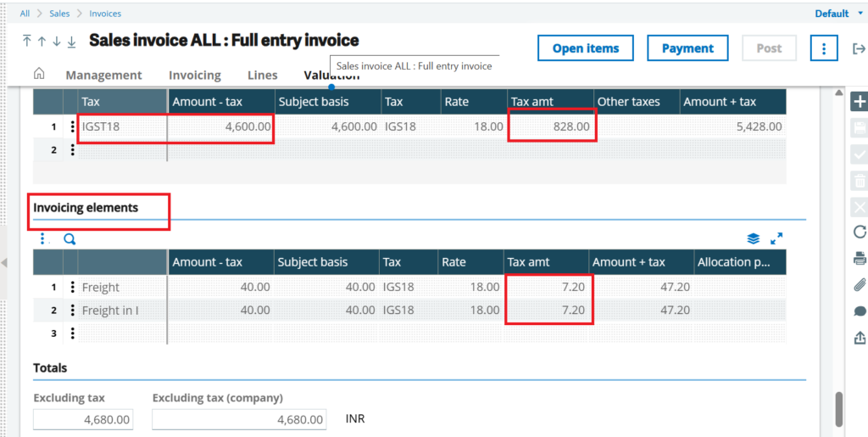Open the home icon tab

[39, 74]
